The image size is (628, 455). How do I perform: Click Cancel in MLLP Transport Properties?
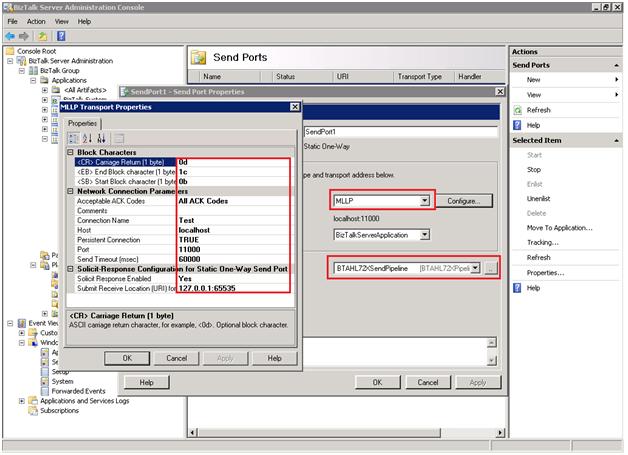[x=177, y=358]
